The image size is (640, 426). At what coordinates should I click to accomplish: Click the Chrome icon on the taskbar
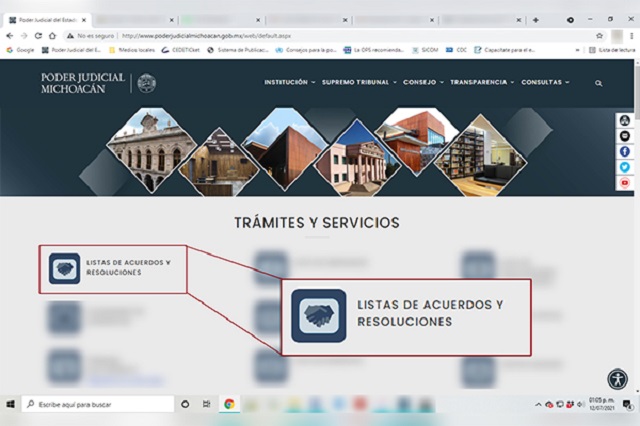coord(229,404)
